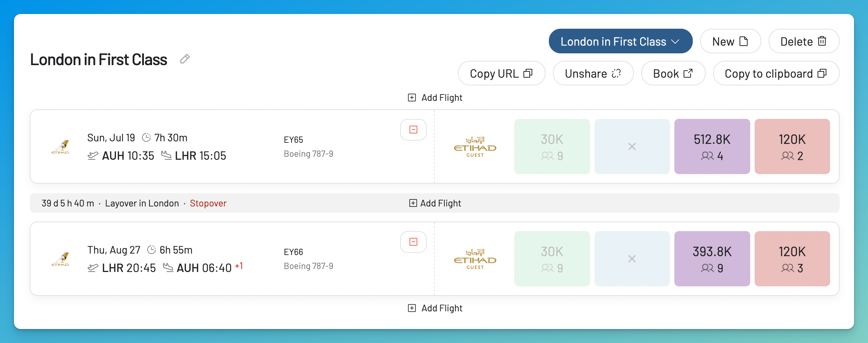Select the red 120K fare with 2 seats
868x343 pixels.
tap(792, 146)
